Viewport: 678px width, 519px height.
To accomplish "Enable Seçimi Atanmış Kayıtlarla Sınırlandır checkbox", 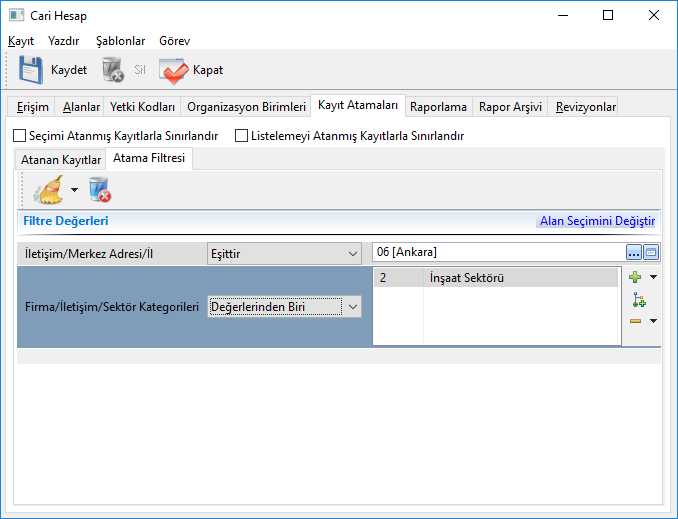I will pyautogui.click(x=19, y=136).
